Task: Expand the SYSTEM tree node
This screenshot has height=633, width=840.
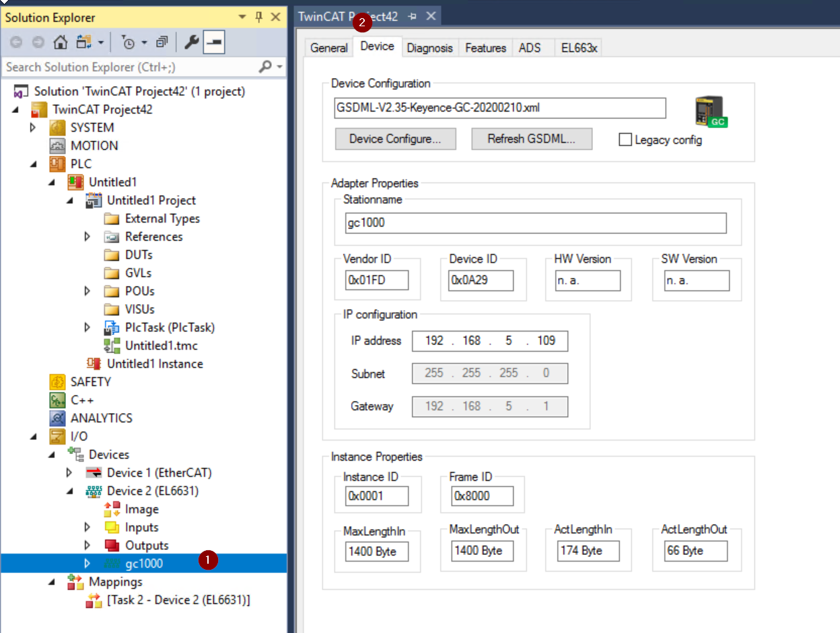Action: tap(33, 127)
